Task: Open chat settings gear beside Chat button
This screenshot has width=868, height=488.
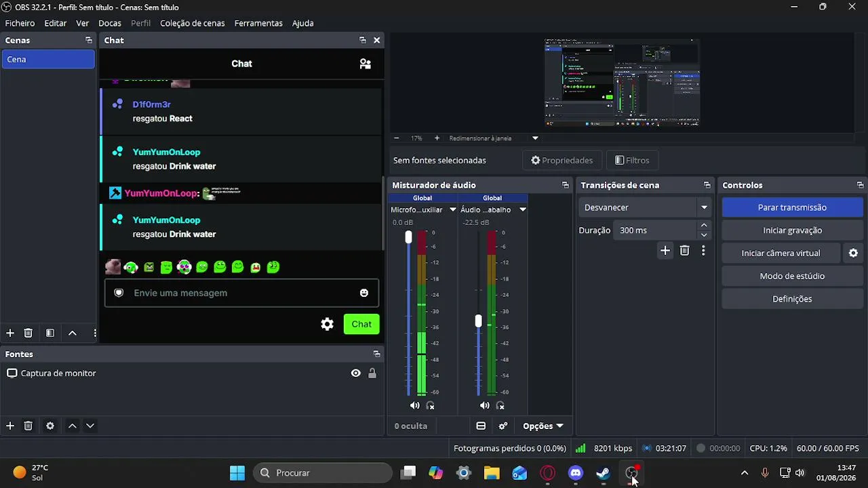Action: 327,324
